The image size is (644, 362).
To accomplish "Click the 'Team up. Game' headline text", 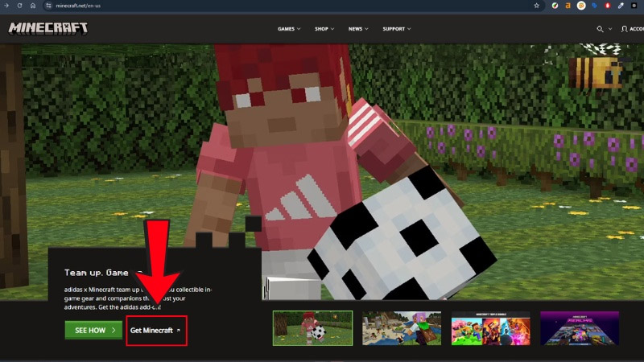I will click(97, 273).
